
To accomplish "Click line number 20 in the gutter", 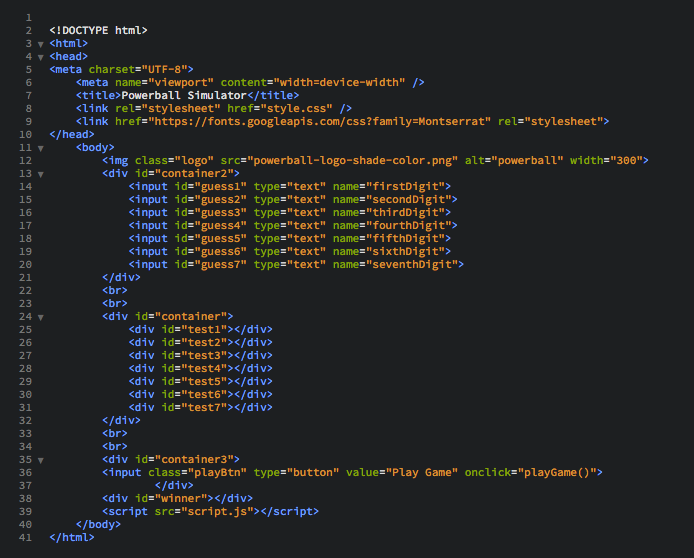I will point(26,265).
